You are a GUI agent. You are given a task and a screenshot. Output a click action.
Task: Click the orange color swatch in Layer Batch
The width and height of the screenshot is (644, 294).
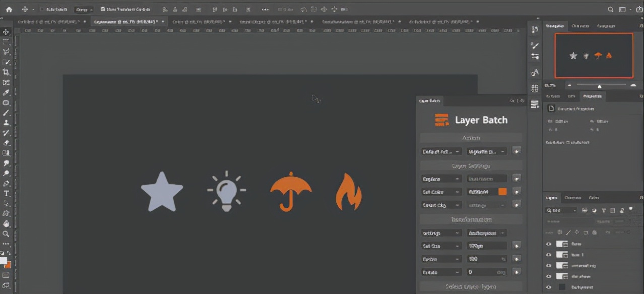pos(502,192)
